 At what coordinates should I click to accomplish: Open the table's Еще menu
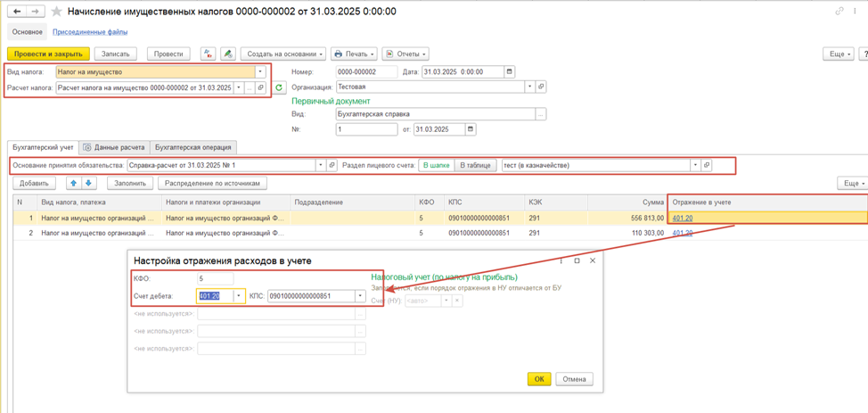click(852, 183)
